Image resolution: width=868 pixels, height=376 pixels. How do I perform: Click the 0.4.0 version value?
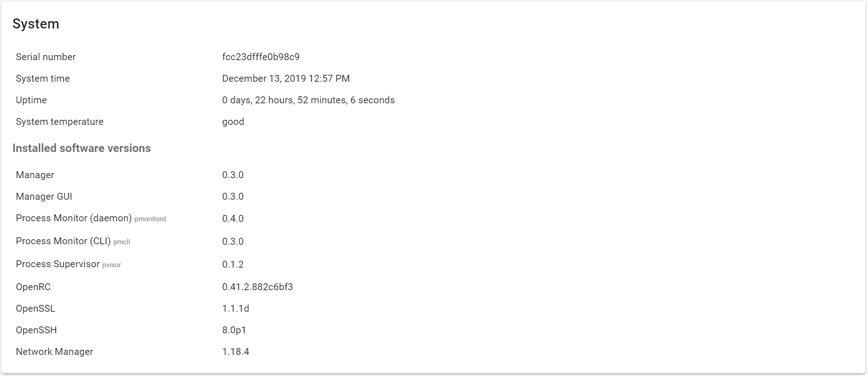(233, 219)
